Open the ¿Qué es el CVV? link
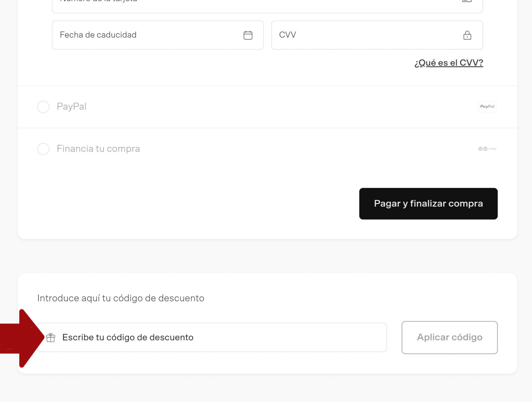Image resolution: width=532 pixels, height=402 pixels. (x=449, y=63)
